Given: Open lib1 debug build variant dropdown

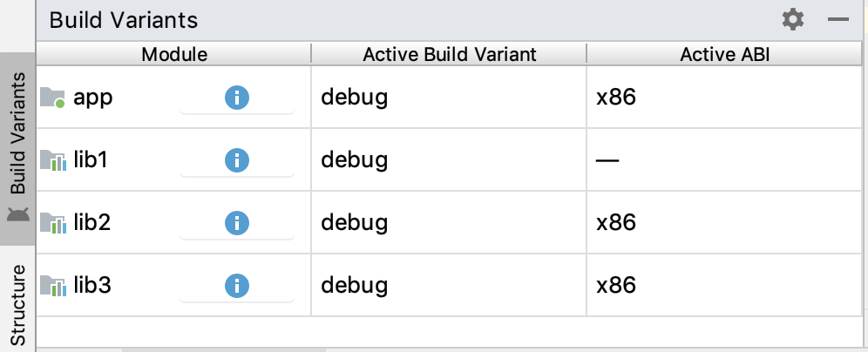Looking at the screenshot, I should coord(449,160).
